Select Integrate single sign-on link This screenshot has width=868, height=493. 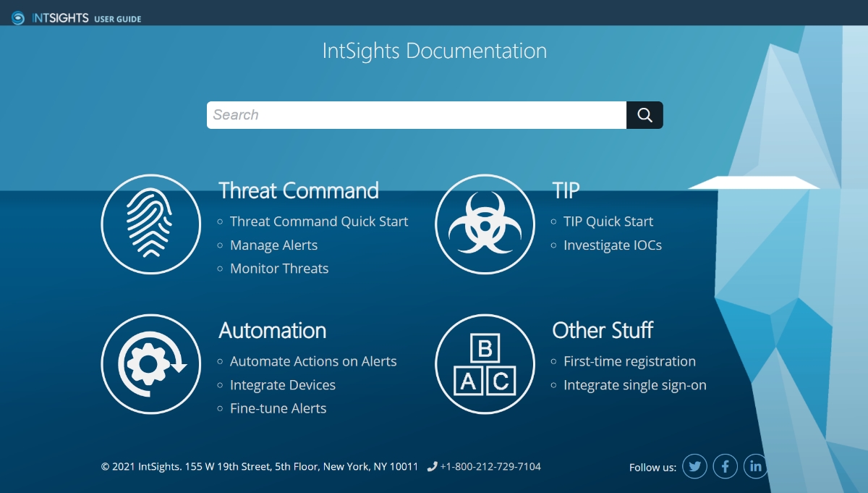tap(635, 385)
